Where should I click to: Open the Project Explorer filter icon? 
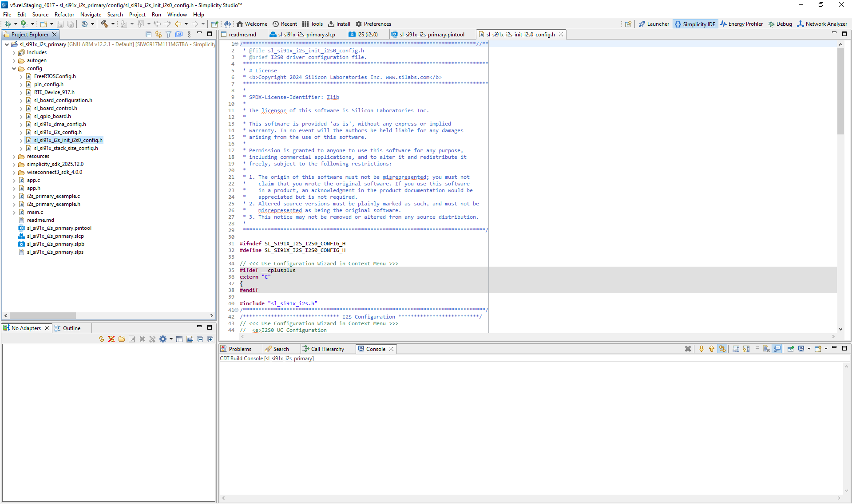(x=169, y=34)
